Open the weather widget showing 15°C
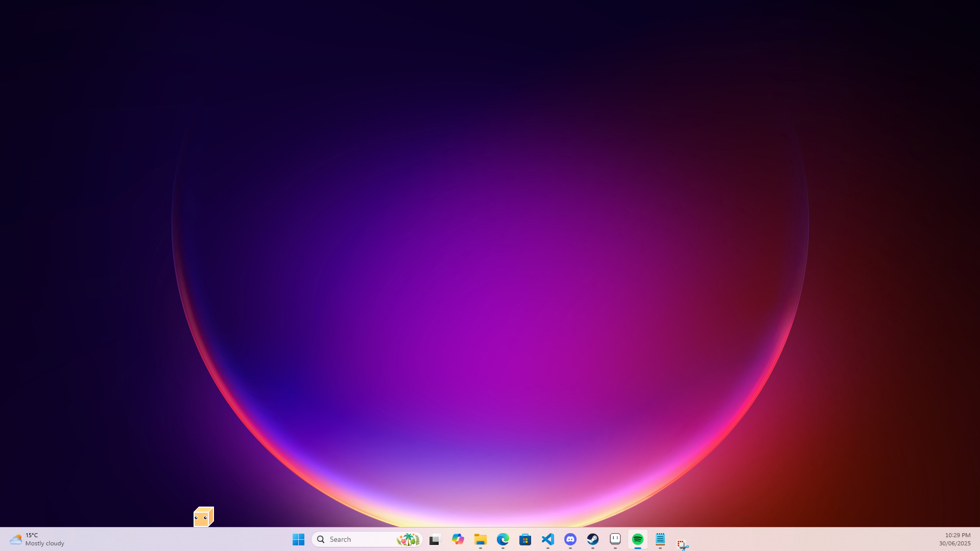980x551 pixels. (37, 539)
